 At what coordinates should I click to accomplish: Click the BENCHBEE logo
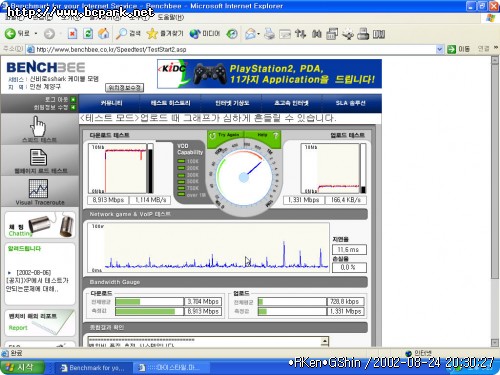(x=46, y=68)
